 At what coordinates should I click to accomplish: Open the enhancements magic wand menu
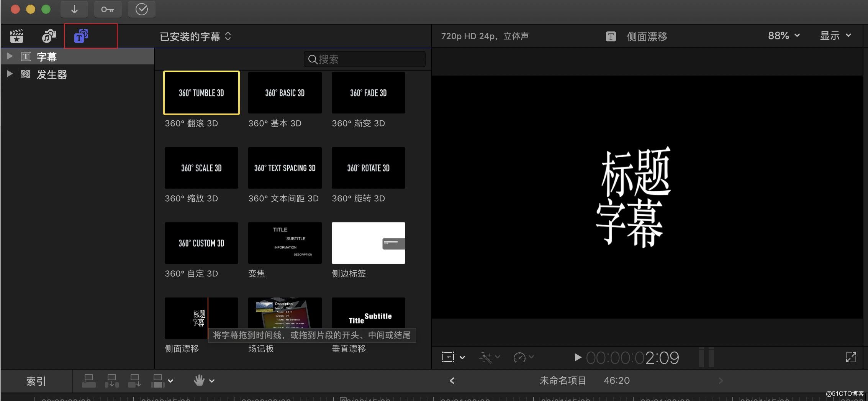coord(489,357)
